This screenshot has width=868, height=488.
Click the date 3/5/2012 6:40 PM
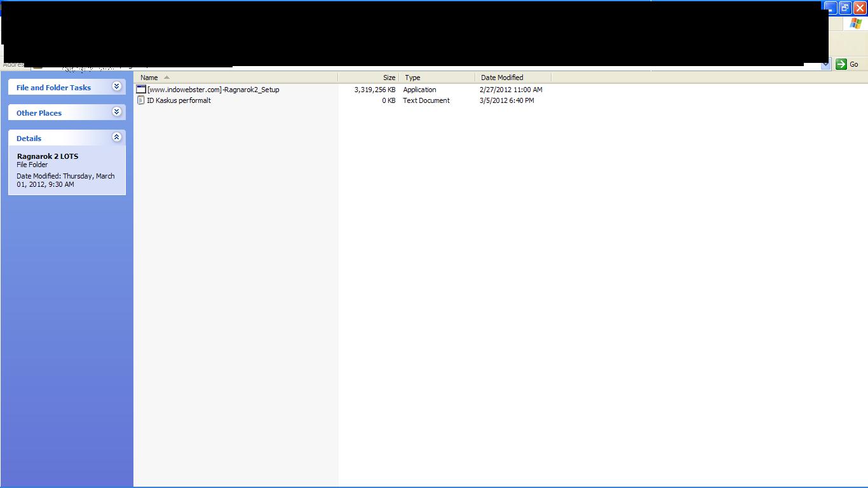[507, 100]
